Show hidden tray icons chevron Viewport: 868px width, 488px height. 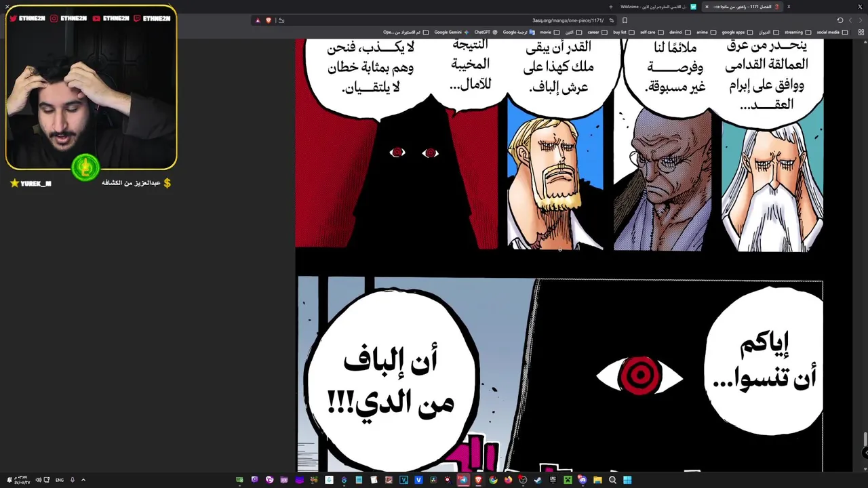click(83, 480)
